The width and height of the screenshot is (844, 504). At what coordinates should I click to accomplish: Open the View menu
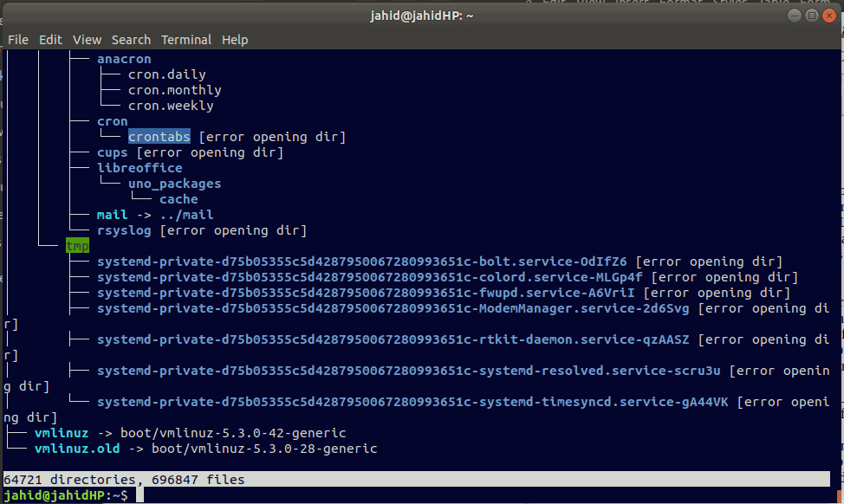[x=87, y=39]
